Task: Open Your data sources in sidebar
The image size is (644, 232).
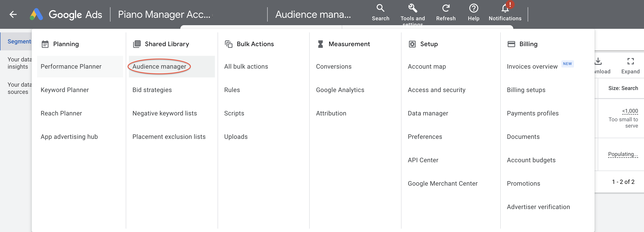Action: (20, 88)
